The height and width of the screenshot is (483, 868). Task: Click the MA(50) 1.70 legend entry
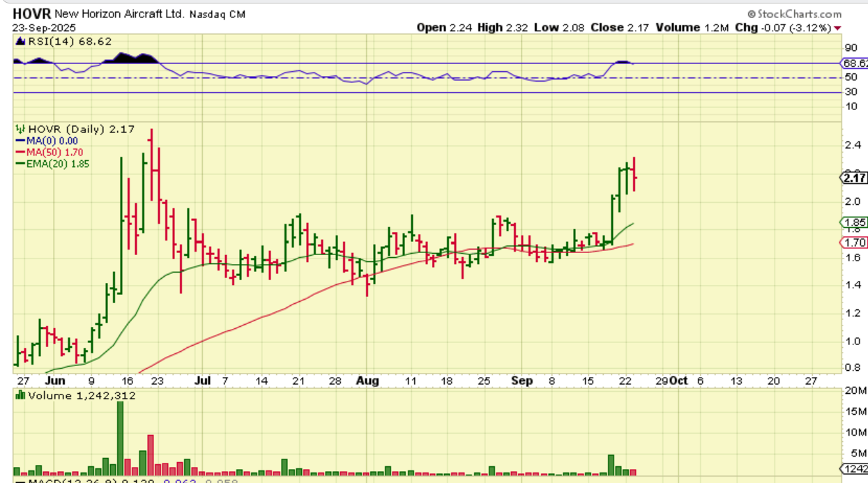point(55,152)
